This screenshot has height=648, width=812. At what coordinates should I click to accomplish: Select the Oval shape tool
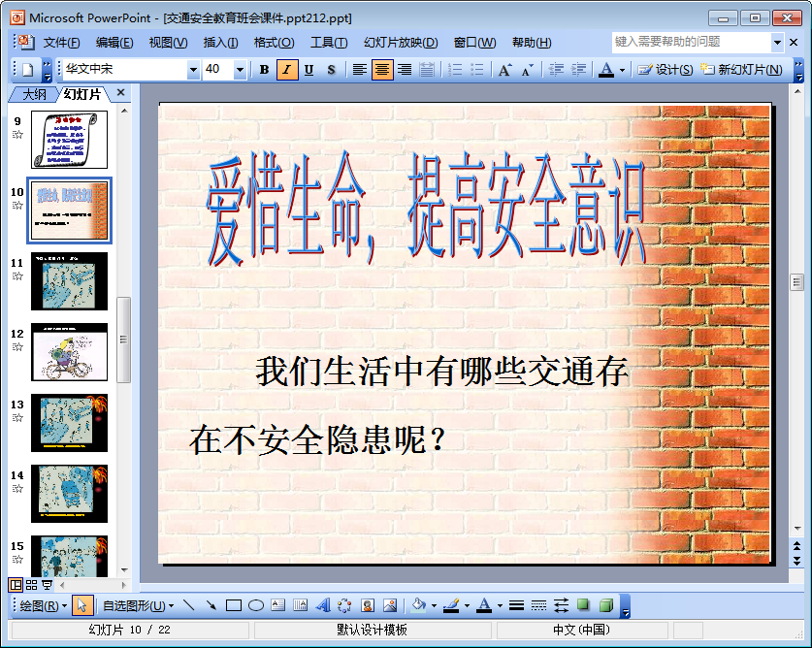[x=256, y=605]
